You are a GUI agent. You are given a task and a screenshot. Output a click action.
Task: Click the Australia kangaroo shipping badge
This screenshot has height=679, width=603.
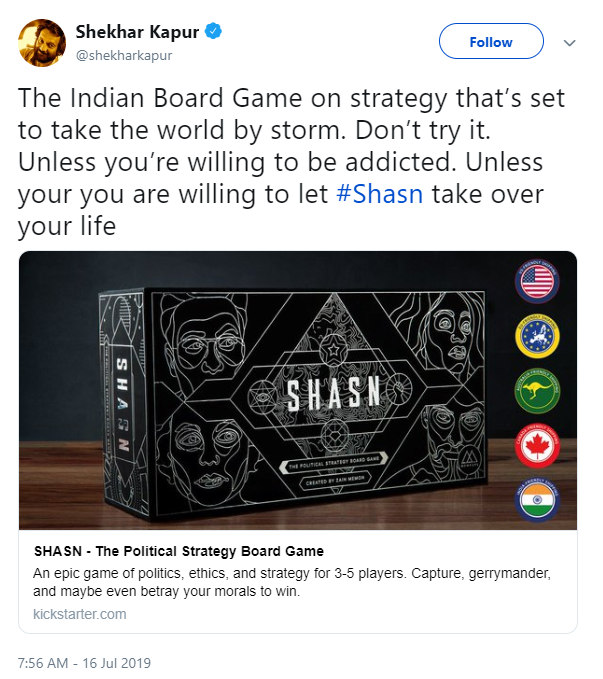(537, 391)
